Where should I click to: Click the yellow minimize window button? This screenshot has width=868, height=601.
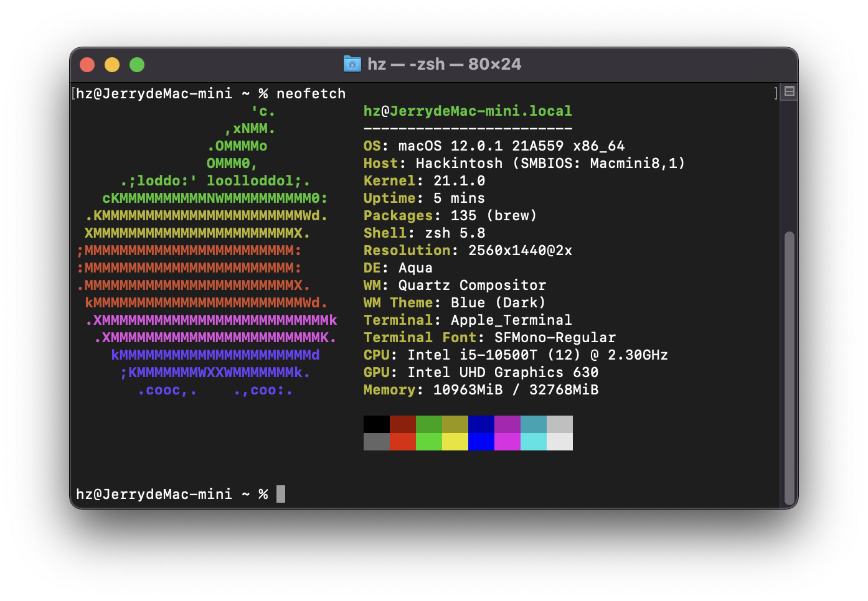112,65
